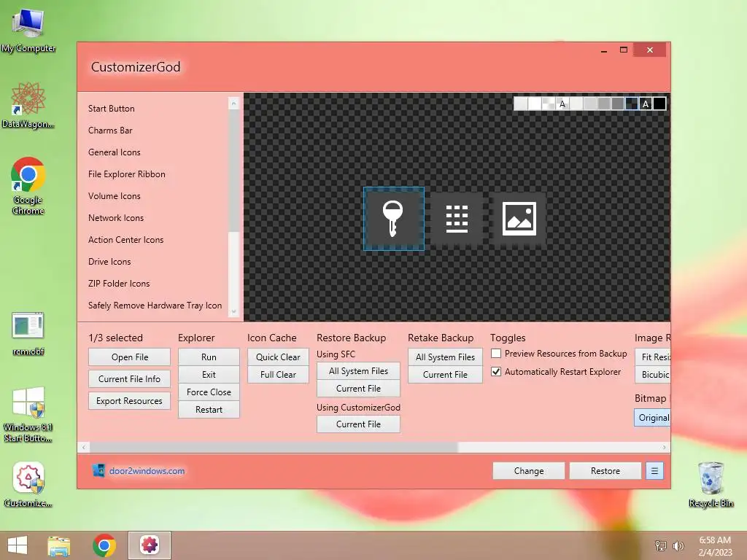This screenshot has height=560, width=747.
Task: Open Windows 8.1 Start Button desktop icon
Action: tap(28, 414)
